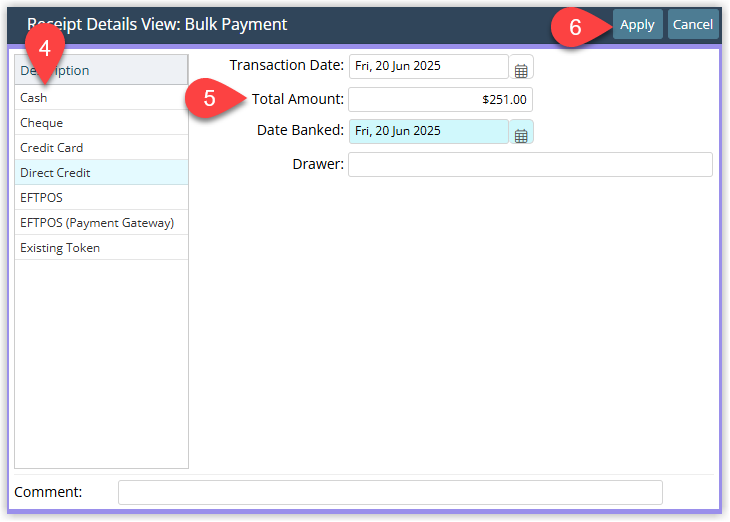Select EFTPOS payment type
Viewport: 730px width, 522px height.
point(101,197)
